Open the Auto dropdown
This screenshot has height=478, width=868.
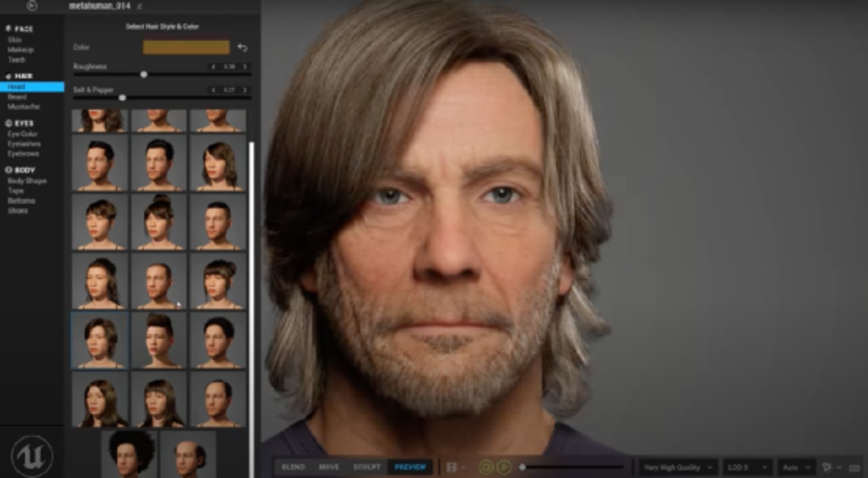(797, 467)
